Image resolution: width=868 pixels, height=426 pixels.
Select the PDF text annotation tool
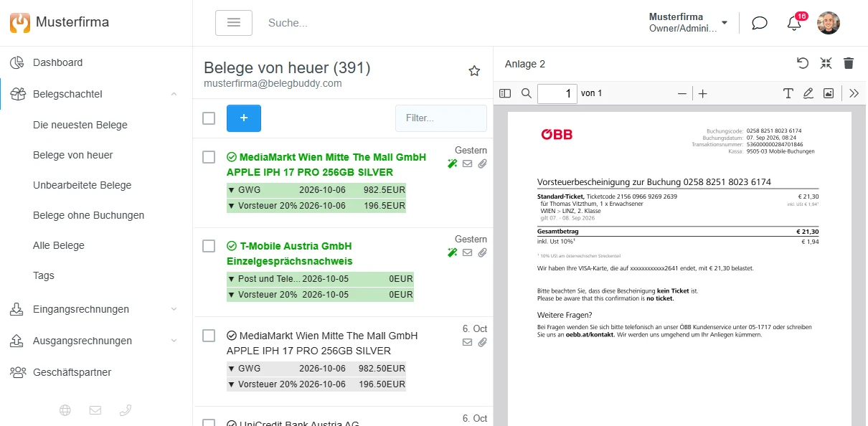click(x=788, y=93)
